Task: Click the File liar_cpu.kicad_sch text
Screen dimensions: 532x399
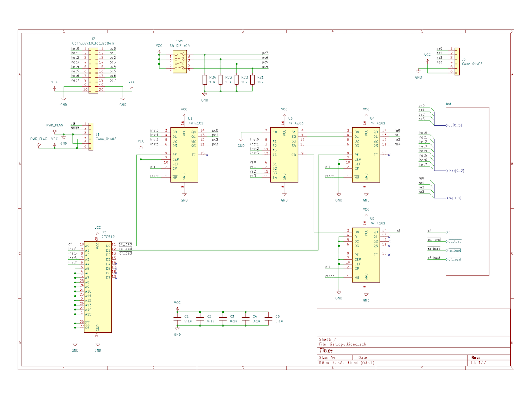Action: [x=342, y=344]
